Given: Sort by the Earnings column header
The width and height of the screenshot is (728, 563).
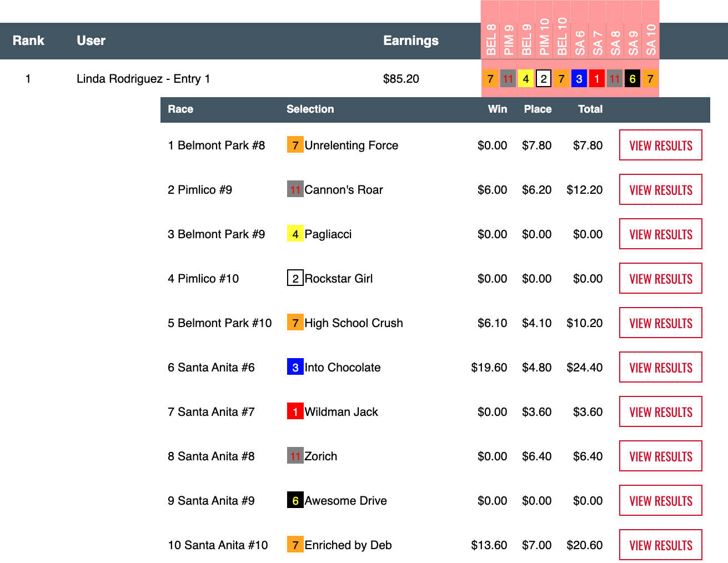Looking at the screenshot, I should (x=410, y=41).
